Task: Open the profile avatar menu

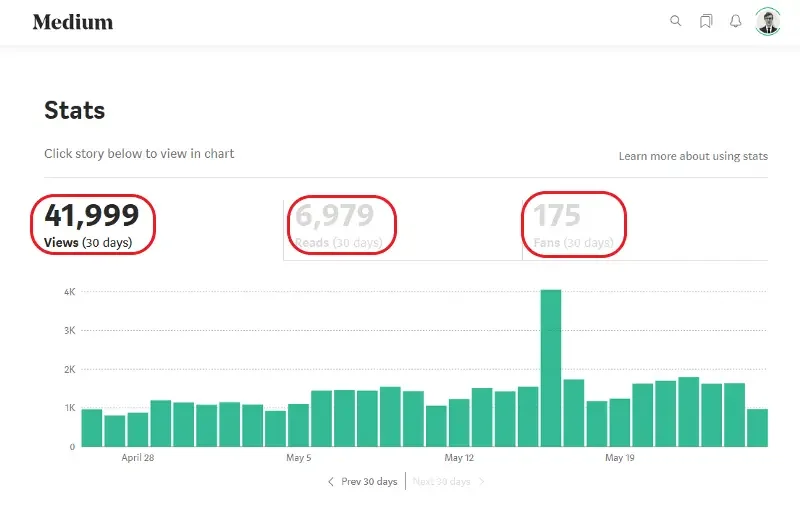Action: (768, 21)
